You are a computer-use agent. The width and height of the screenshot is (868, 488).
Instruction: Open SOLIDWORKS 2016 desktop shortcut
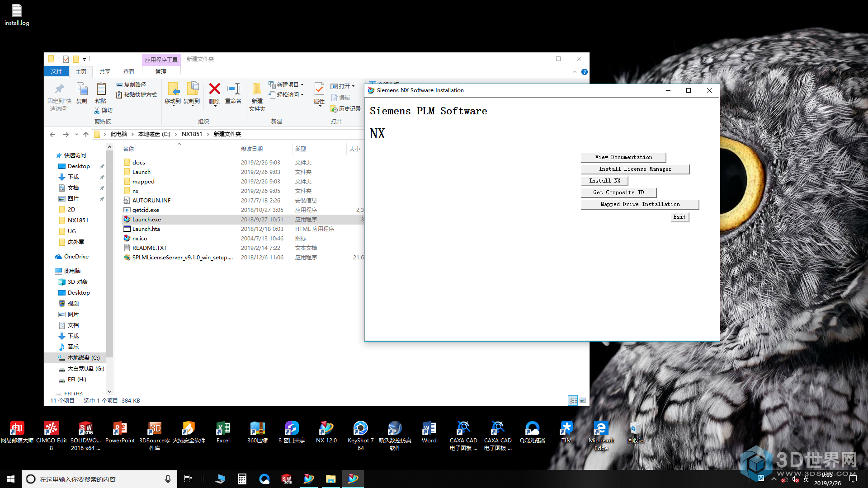[85, 436]
